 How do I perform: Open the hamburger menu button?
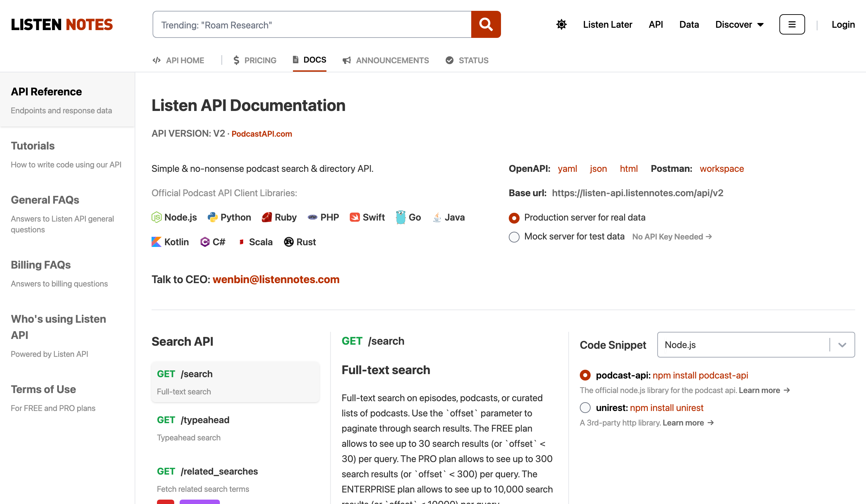[792, 24]
